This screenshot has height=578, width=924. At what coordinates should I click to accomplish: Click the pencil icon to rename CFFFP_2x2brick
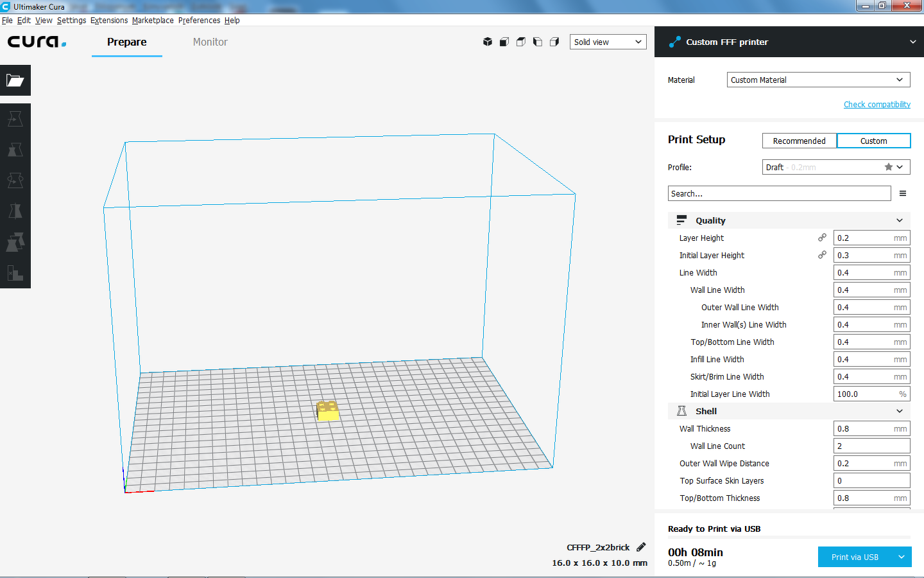[641, 547]
